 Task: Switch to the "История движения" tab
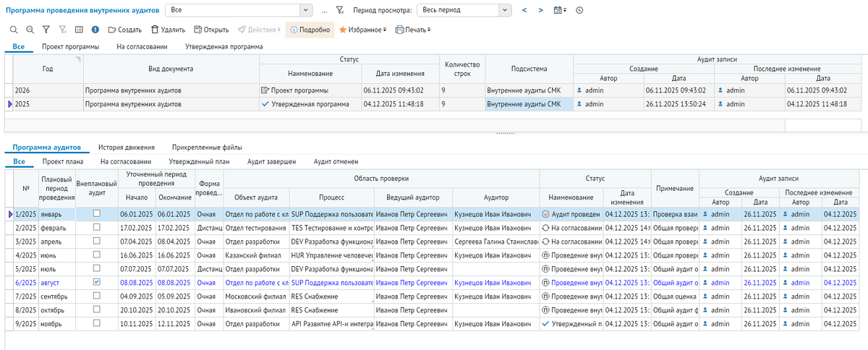(125, 148)
